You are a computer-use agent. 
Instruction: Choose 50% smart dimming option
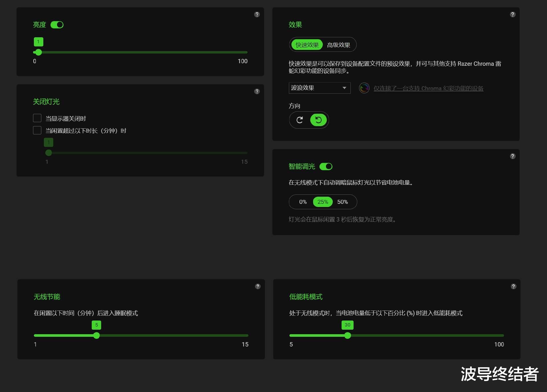342,202
